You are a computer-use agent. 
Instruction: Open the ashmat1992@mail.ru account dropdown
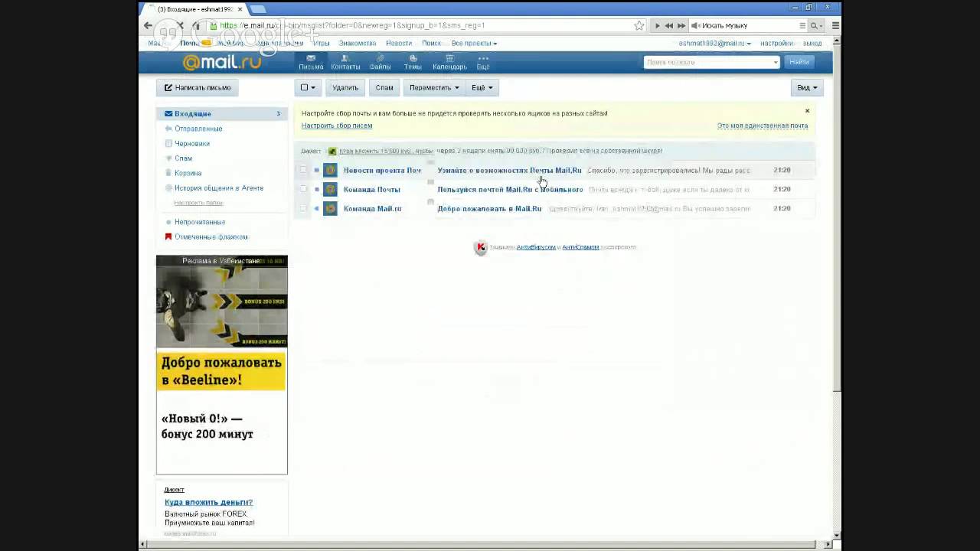[x=714, y=44]
